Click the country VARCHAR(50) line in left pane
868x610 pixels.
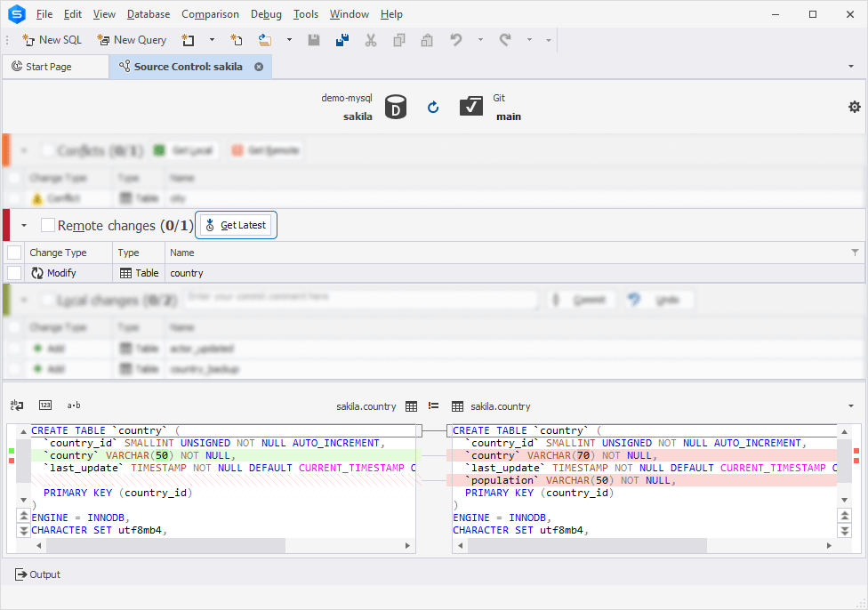pos(223,455)
